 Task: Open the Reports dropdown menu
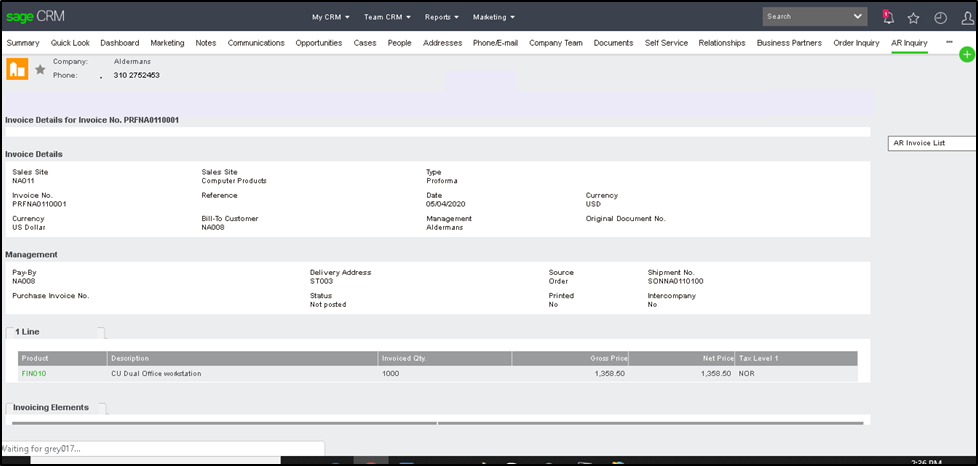click(441, 17)
